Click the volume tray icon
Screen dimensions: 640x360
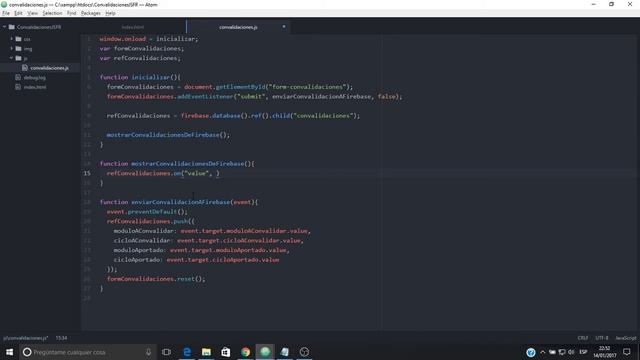[571, 352]
